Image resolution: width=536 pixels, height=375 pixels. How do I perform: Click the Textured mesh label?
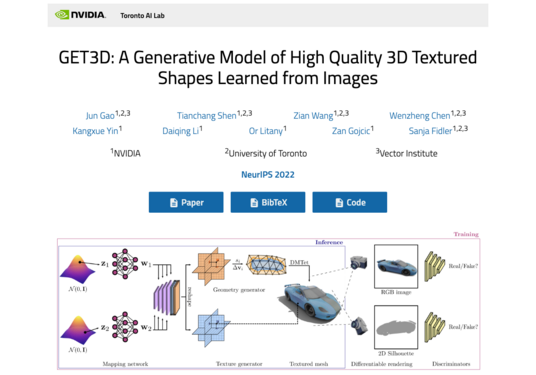[309, 364]
